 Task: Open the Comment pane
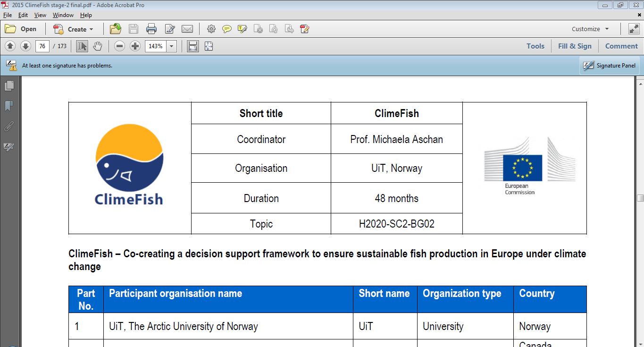point(621,46)
